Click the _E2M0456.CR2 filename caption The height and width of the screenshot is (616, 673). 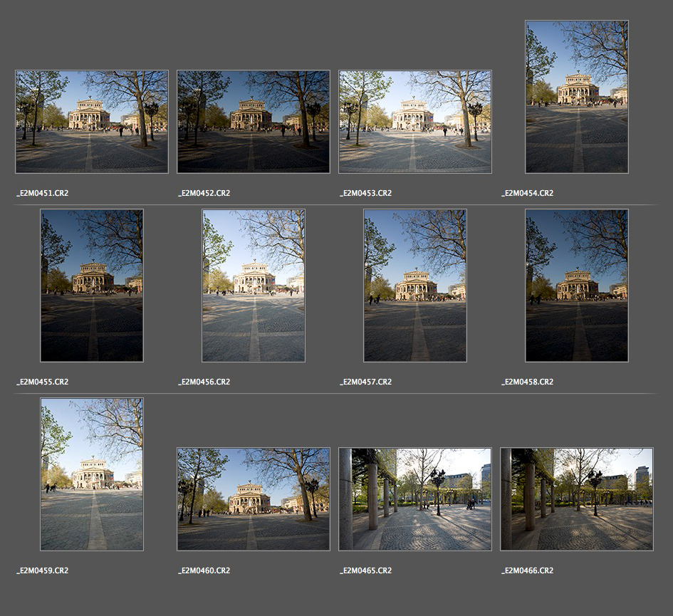(204, 382)
